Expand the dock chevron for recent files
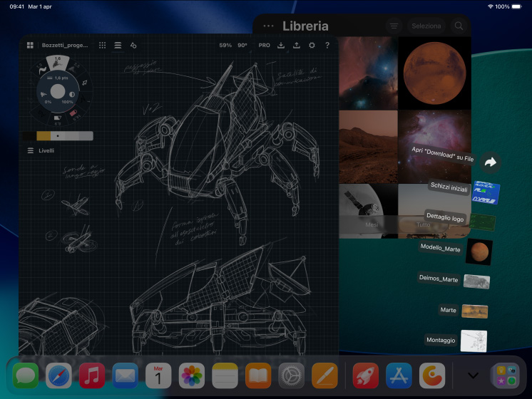This screenshot has height=399, width=532. (472, 375)
